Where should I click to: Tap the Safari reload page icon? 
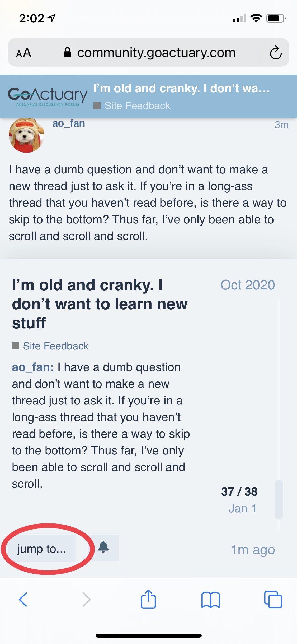tap(276, 53)
